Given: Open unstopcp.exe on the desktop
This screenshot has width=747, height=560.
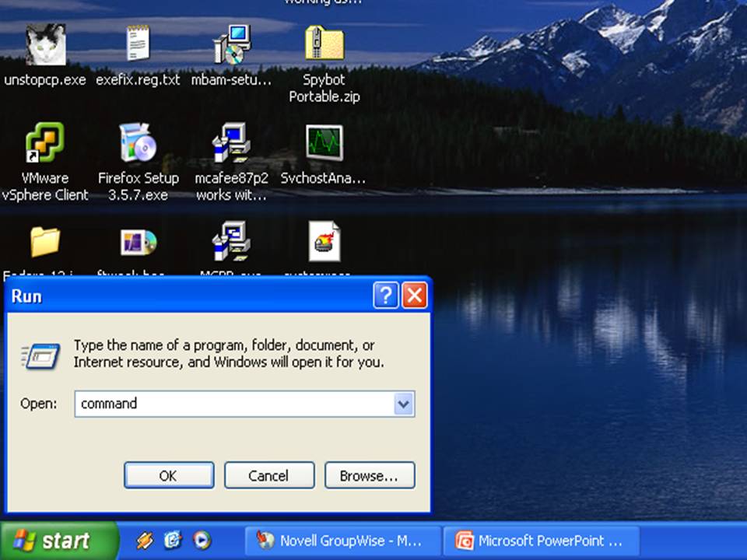Looking at the screenshot, I should coord(44,47).
